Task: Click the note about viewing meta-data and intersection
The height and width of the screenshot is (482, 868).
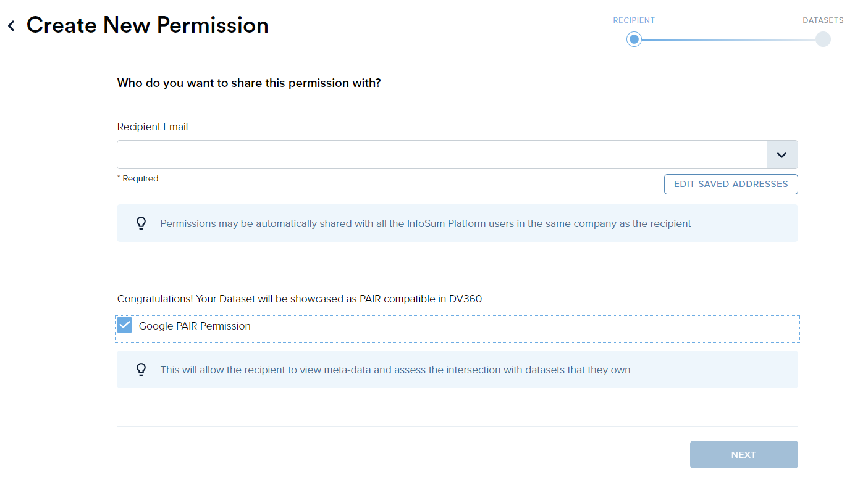Action: [395, 370]
